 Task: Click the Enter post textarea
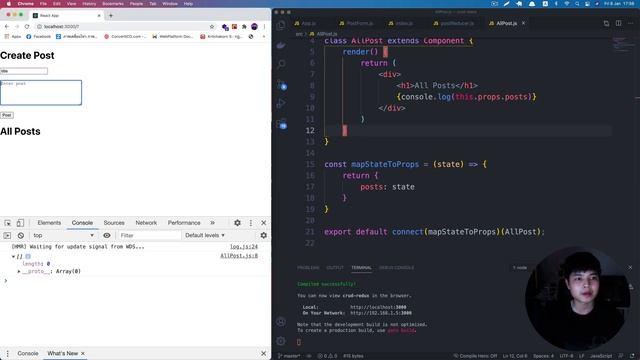click(41, 93)
